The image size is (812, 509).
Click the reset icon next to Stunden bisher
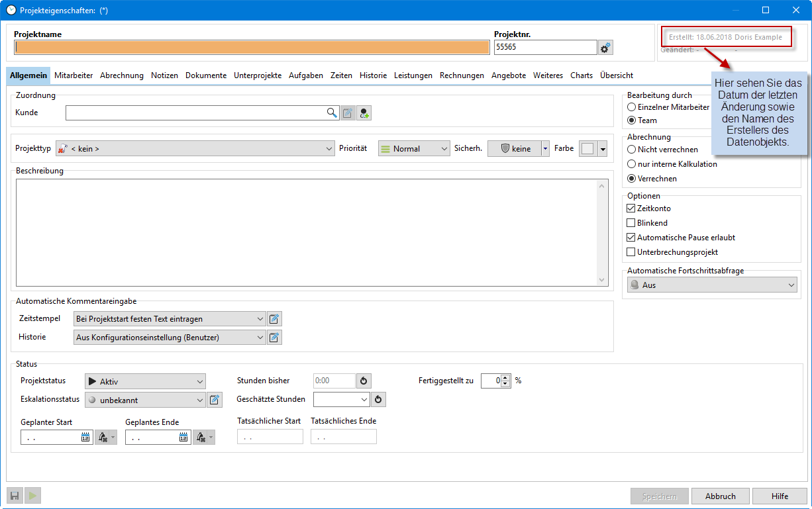click(364, 381)
